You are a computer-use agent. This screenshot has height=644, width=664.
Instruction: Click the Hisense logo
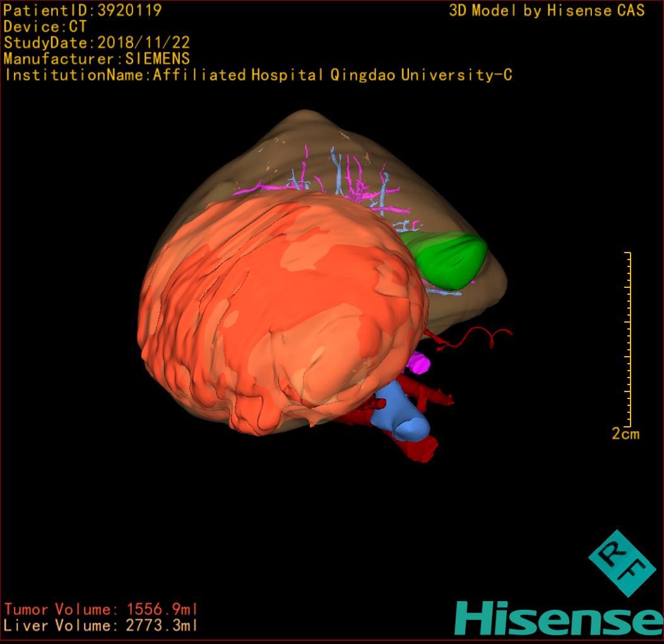[559, 618]
